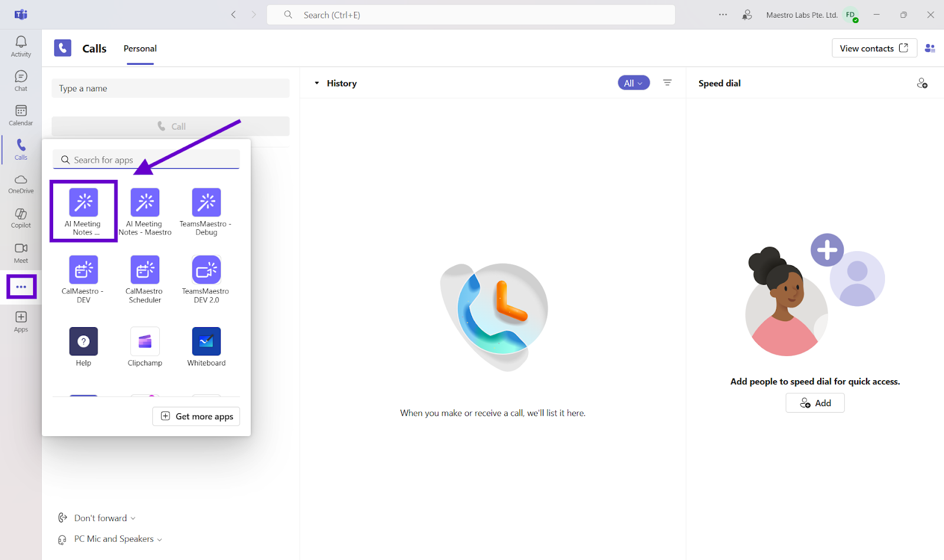Click Get more apps button
944x560 pixels.
click(196, 416)
